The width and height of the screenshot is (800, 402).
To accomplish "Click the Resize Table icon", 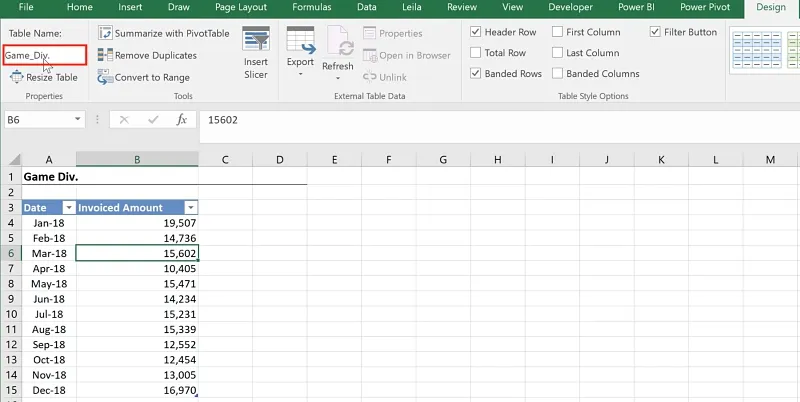I will tap(15, 77).
